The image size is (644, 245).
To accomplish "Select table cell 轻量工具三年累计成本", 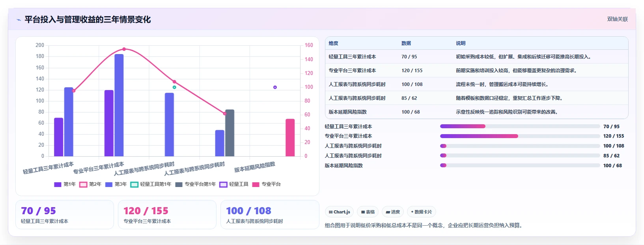I will [x=352, y=57].
